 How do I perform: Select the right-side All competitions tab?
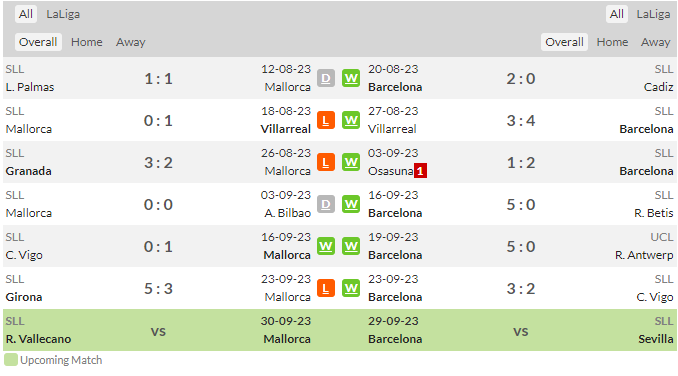coord(617,14)
